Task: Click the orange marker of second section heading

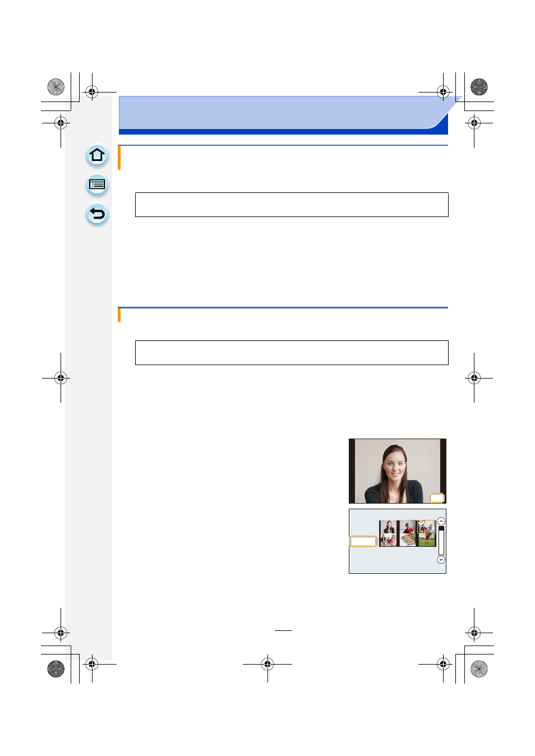Action: coord(119,315)
